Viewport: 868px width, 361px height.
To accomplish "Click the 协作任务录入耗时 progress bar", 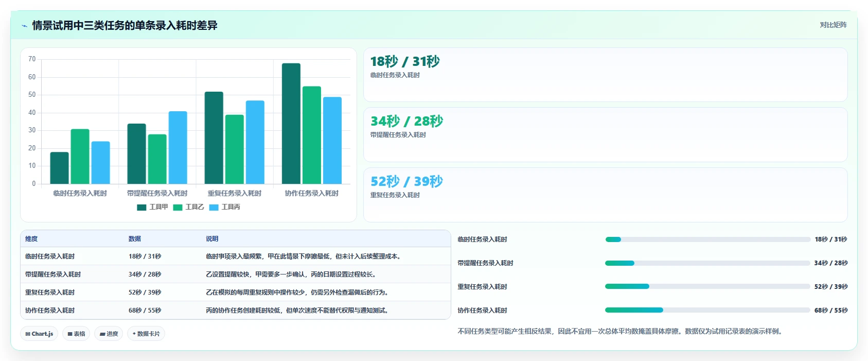I will click(x=707, y=310).
